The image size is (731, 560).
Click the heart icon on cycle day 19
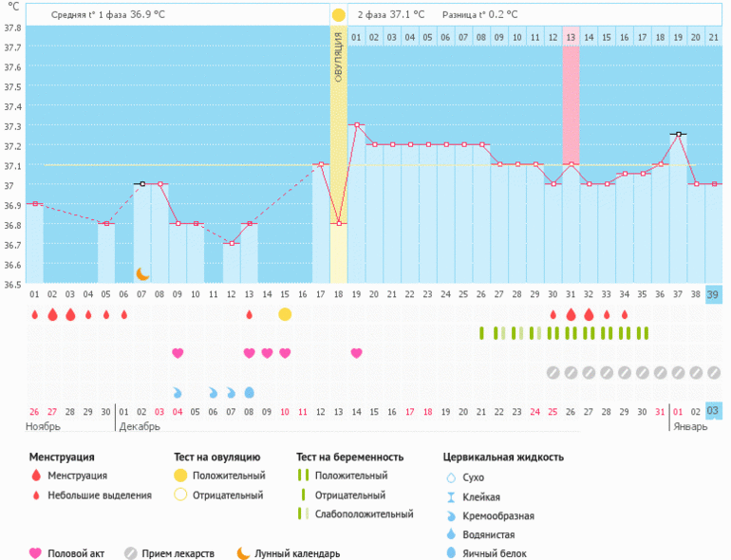click(x=357, y=353)
